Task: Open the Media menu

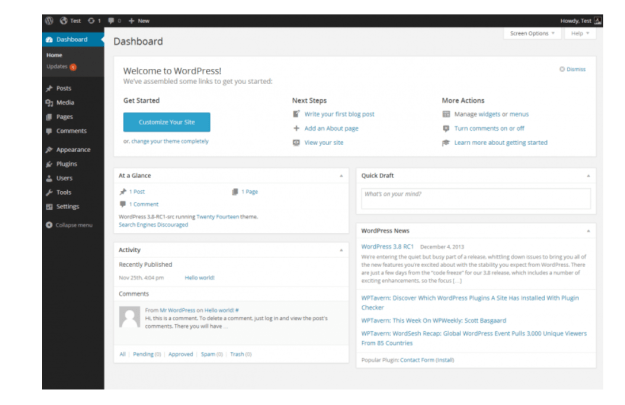Action: [65, 102]
